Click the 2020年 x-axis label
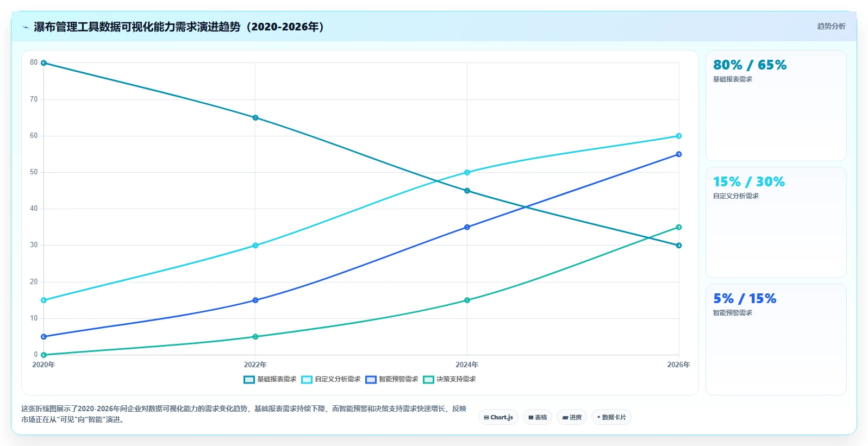868x446 pixels. [43, 365]
